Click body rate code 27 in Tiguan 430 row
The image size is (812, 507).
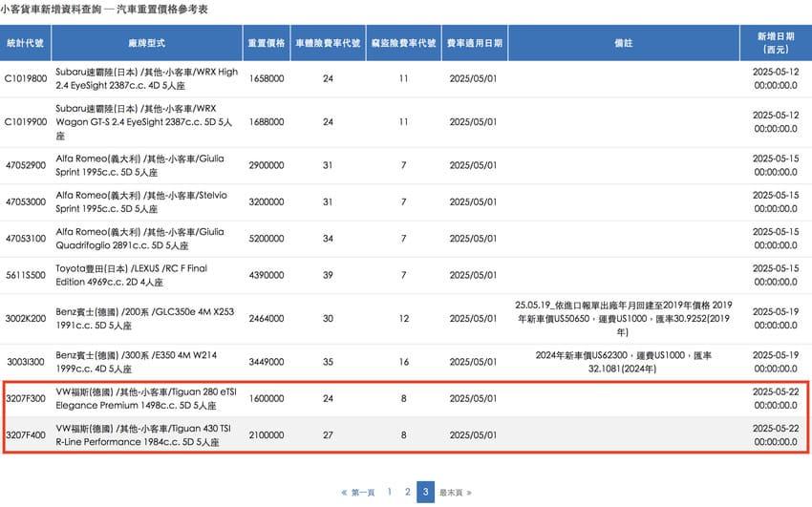[x=328, y=435]
